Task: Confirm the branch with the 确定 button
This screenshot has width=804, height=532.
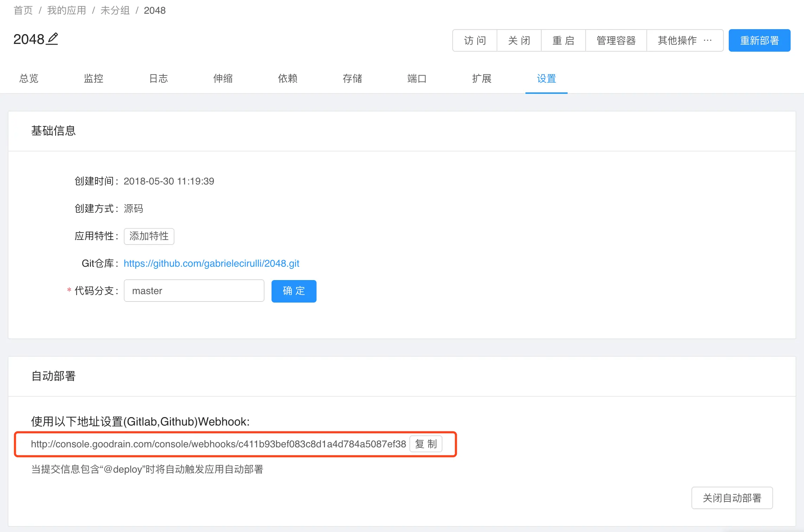Action: (x=294, y=291)
